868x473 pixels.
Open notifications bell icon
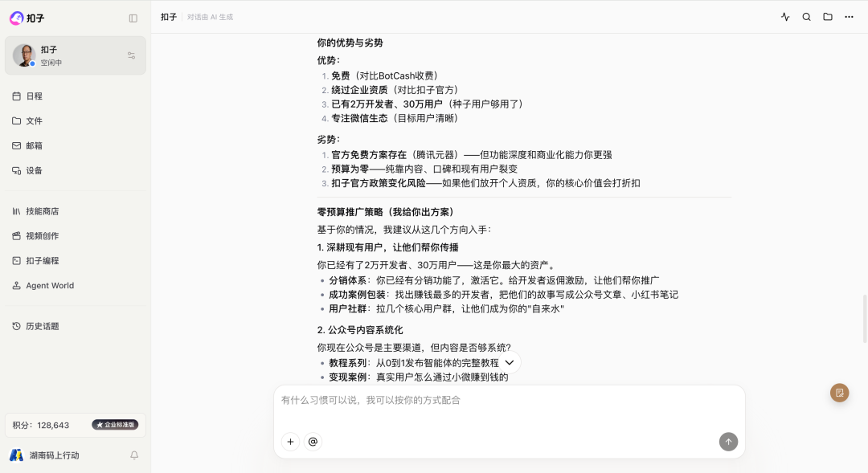pos(134,455)
